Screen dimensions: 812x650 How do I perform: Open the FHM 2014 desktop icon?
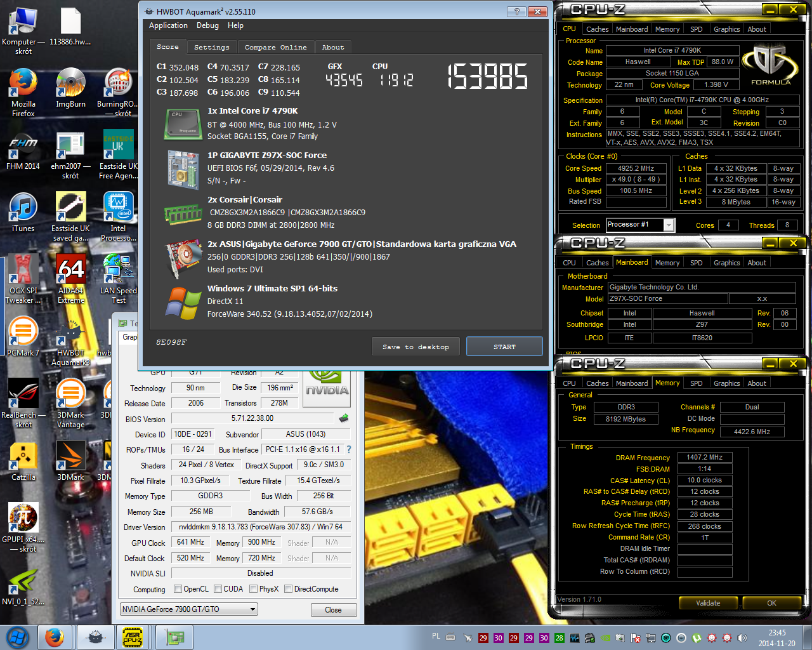click(x=23, y=150)
